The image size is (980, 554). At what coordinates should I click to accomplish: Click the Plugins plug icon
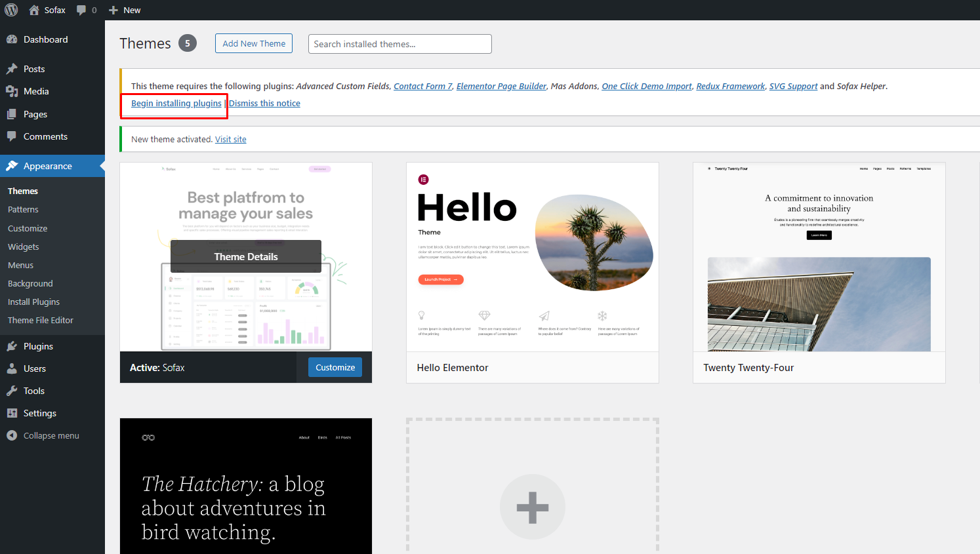point(12,346)
